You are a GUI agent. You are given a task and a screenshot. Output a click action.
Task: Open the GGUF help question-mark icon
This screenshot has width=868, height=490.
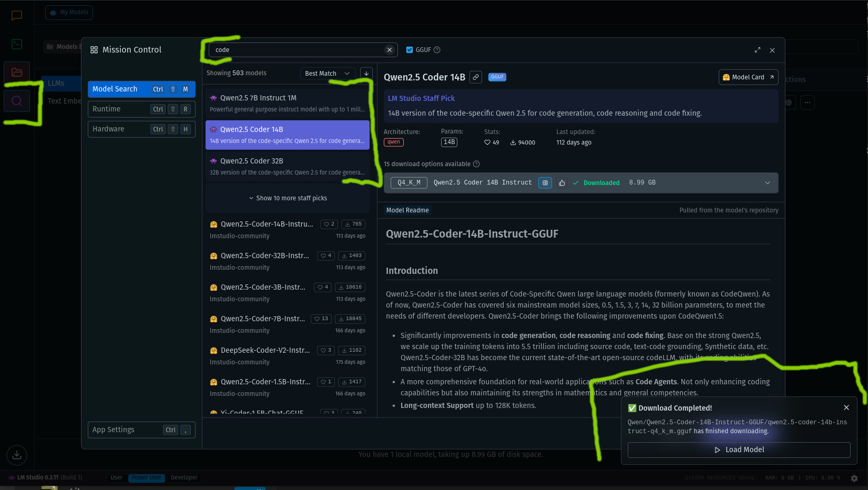(437, 50)
